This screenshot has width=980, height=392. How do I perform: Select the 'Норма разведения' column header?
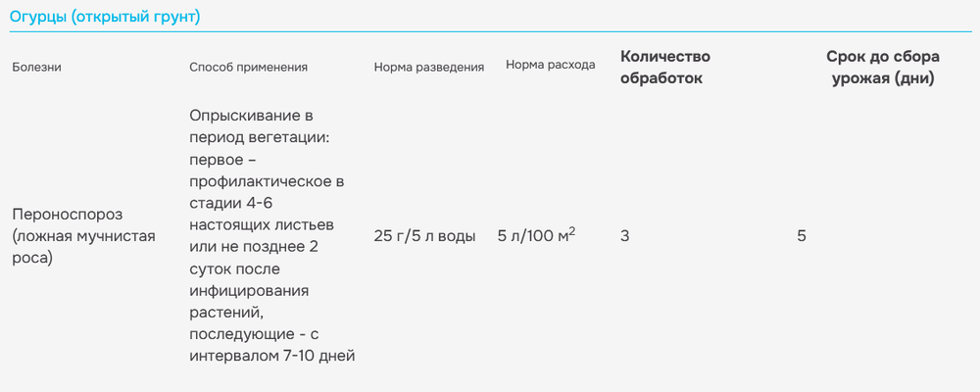(429, 68)
